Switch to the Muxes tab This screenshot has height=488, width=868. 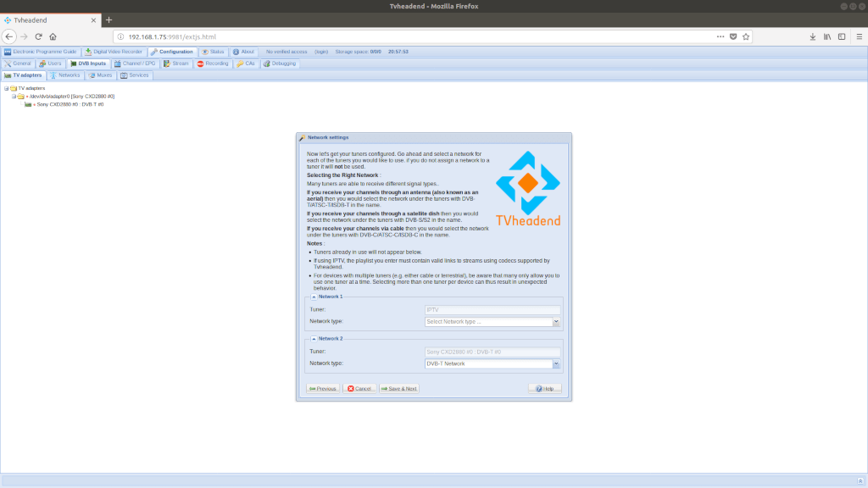100,75
